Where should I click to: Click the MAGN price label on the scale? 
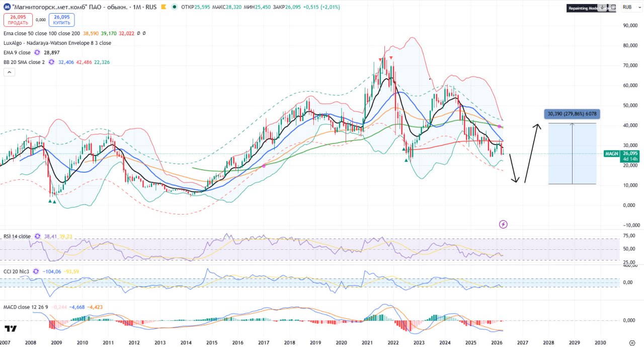(x=611, y=154)
